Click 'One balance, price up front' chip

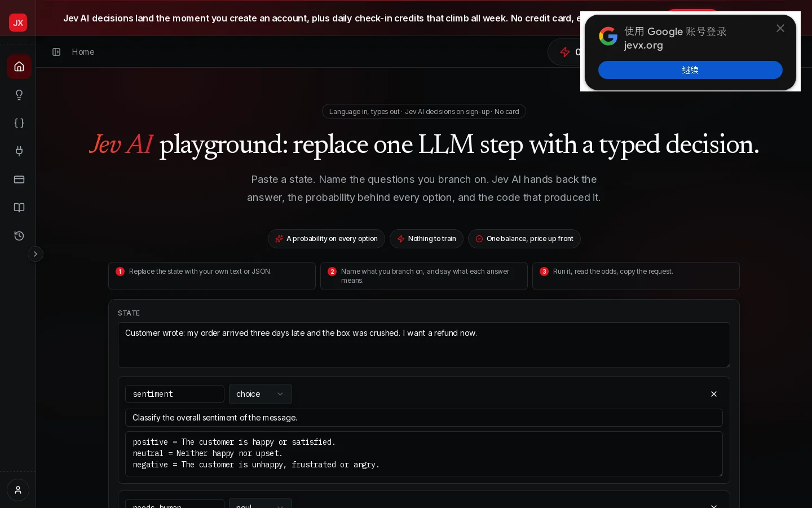(x=524, y=239)
